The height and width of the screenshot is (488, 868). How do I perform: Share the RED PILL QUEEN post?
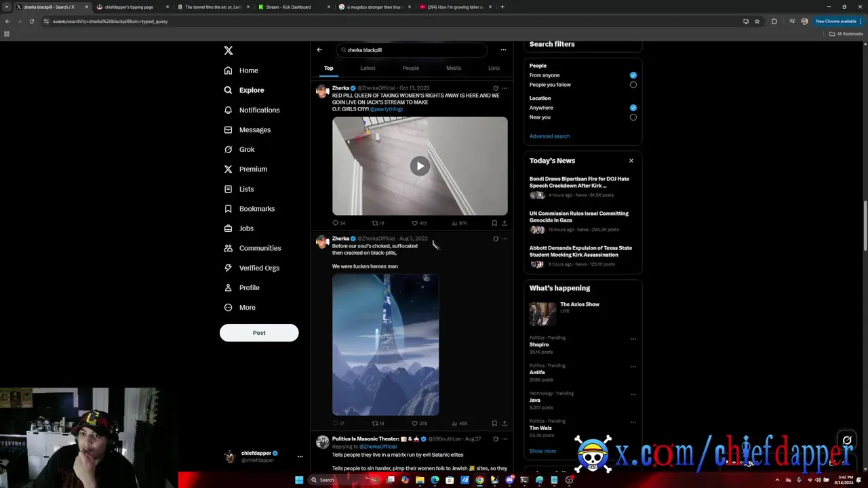pyautogui.click(x=504, y=223)
